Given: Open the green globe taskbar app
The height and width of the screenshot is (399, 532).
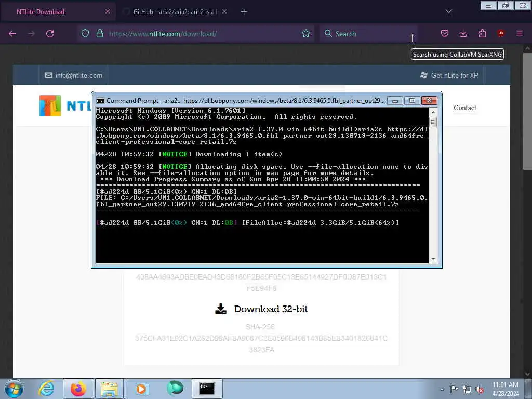Looking at the screenshot, I should pos(175,389).
